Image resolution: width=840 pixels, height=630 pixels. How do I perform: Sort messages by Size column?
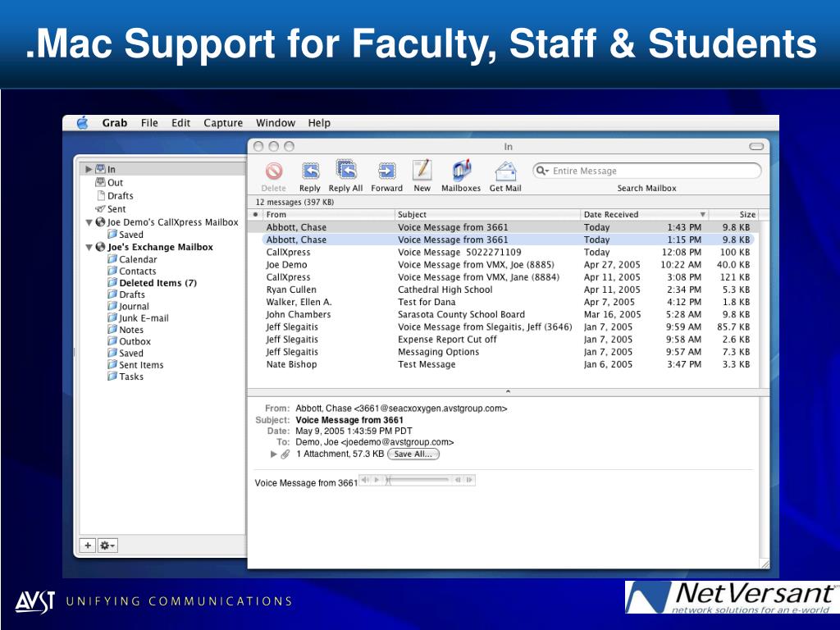pos(733,214)
